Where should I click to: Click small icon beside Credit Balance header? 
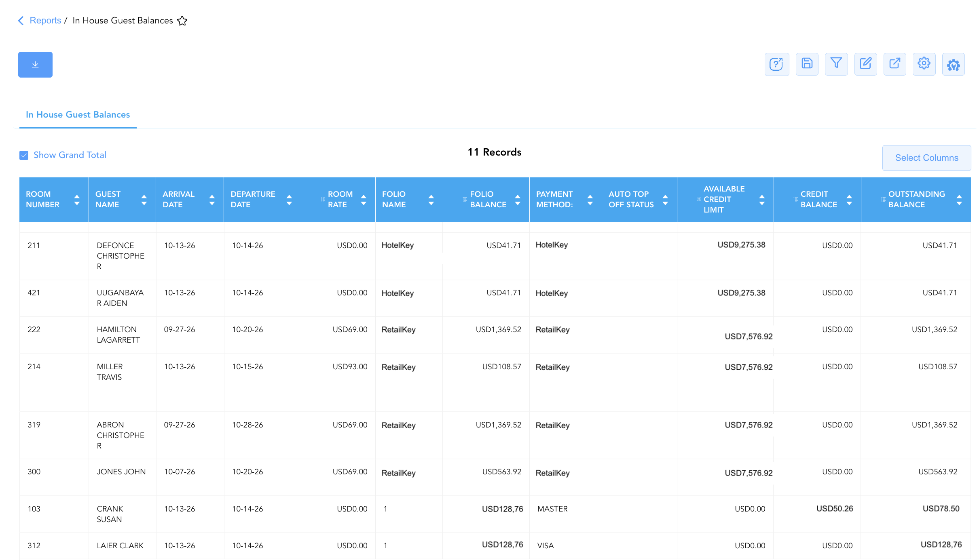pyautogui.click(x=796, y=200)
